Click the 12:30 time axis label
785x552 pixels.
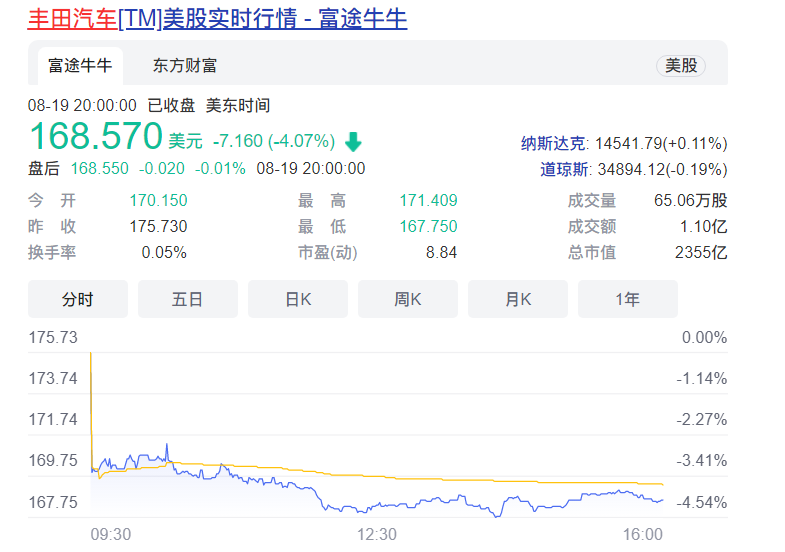(x=377, y=535)
